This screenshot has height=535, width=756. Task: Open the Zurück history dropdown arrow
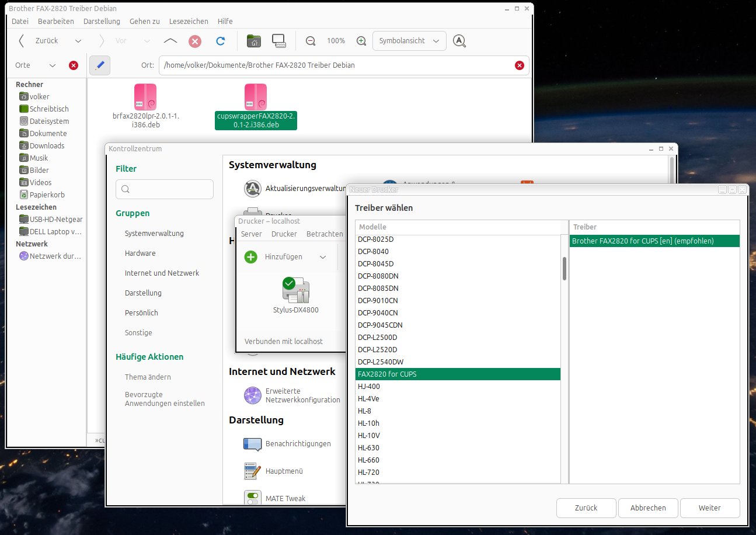point(78,41)
